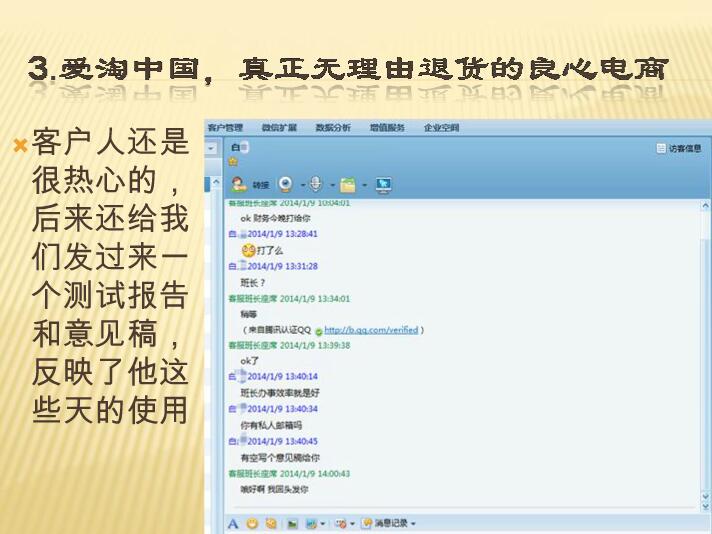Start video call with webcam icon
The width and height of the screenshot is (712, 534).
(x=286, y=184)
